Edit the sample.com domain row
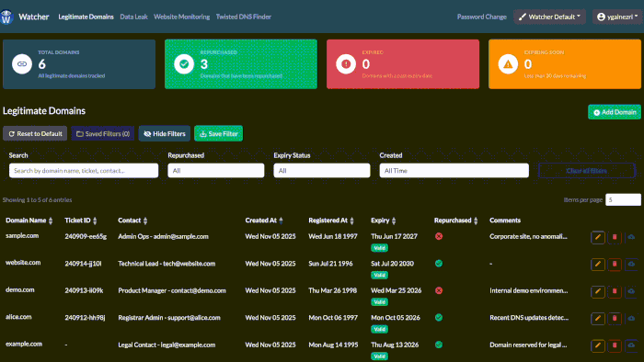 (598, 237)
